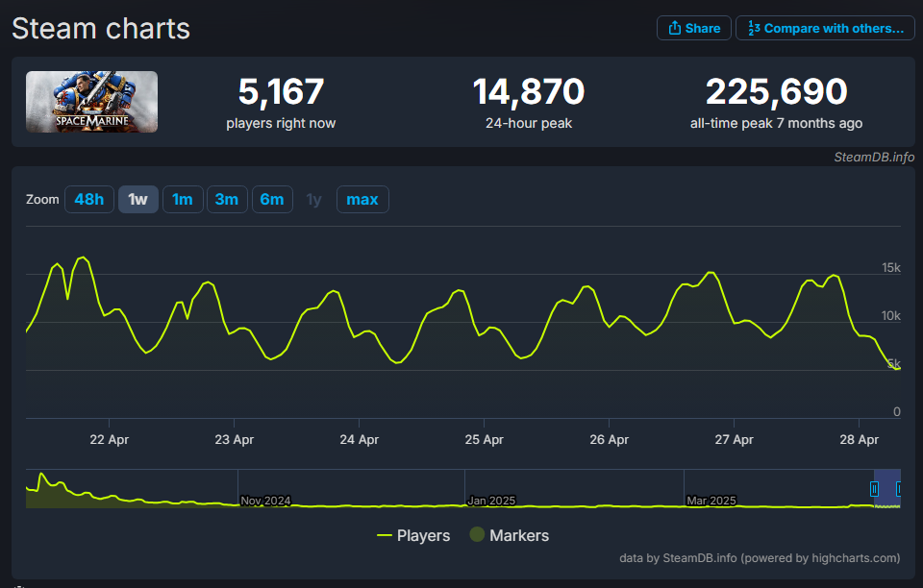Click the all-time peak 7 months ago caption
The width and height of the screenshot is (923, 588).
coord(777,123)
